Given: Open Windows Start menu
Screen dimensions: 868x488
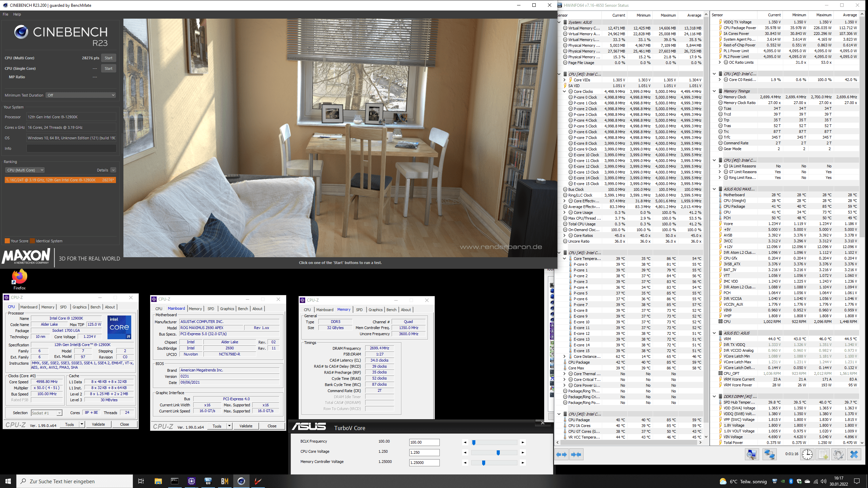Looking at the screenshot, I should pos(8,481).
